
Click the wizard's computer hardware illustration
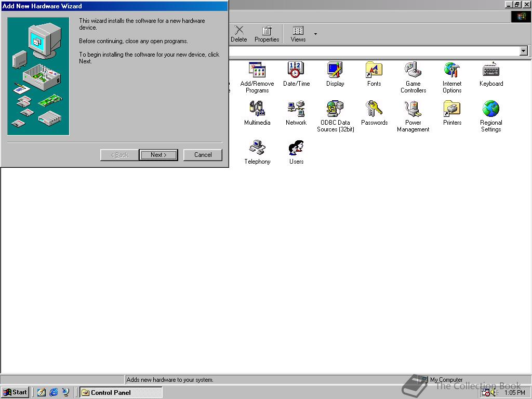click(38, 76)
